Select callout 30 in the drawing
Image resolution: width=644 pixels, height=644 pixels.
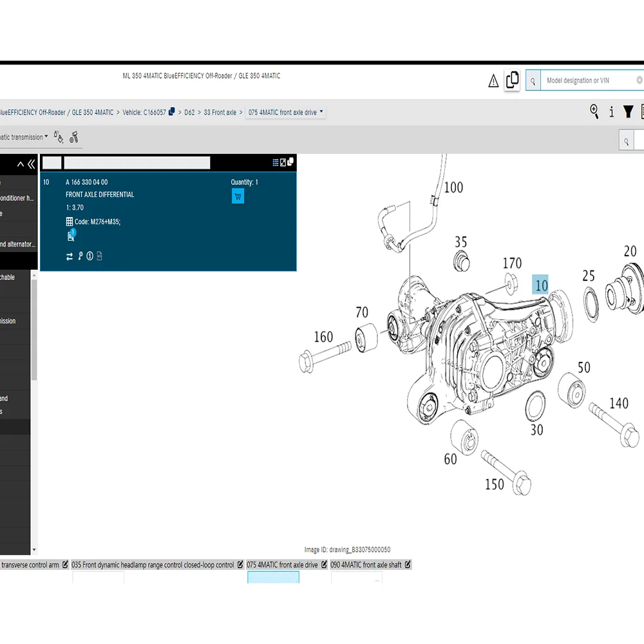(x=537, y=430)
